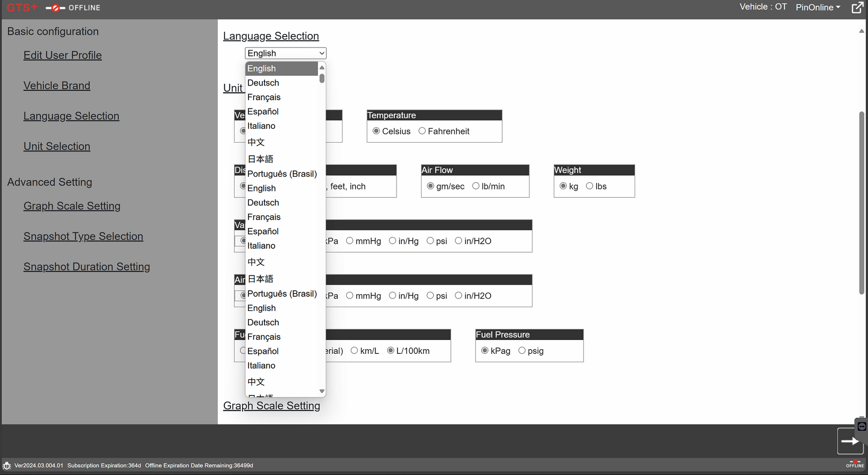Click the OFFLINE status indicator in footer
The width and height of the screenshot is (868, 475).
(x=855, y=464)
